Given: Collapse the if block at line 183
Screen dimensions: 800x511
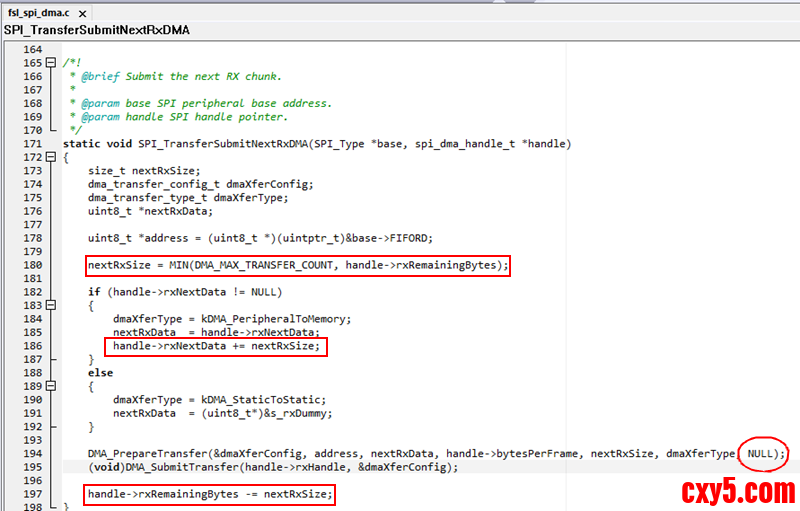Looking at the screenshot, I should click(51, 305).
